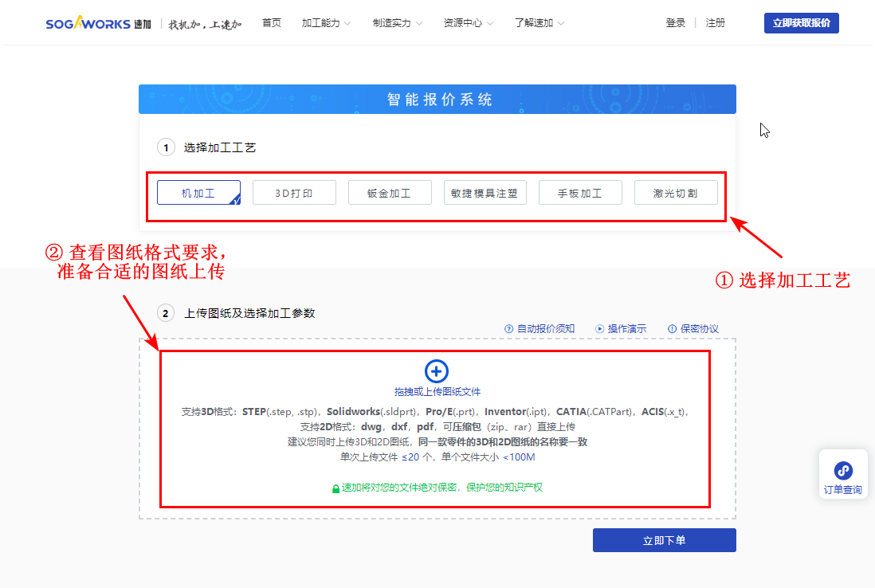Click the mouse cursor pointer area icon
This screenshot has width=875, height=588.
tap(763, 129)
